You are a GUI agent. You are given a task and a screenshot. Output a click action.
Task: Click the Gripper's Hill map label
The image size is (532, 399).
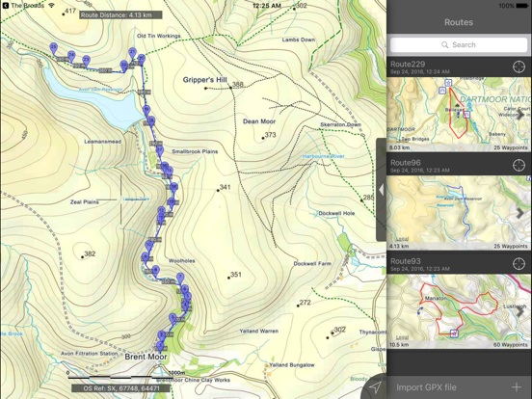pyautogui.click(x=204, y=80)
